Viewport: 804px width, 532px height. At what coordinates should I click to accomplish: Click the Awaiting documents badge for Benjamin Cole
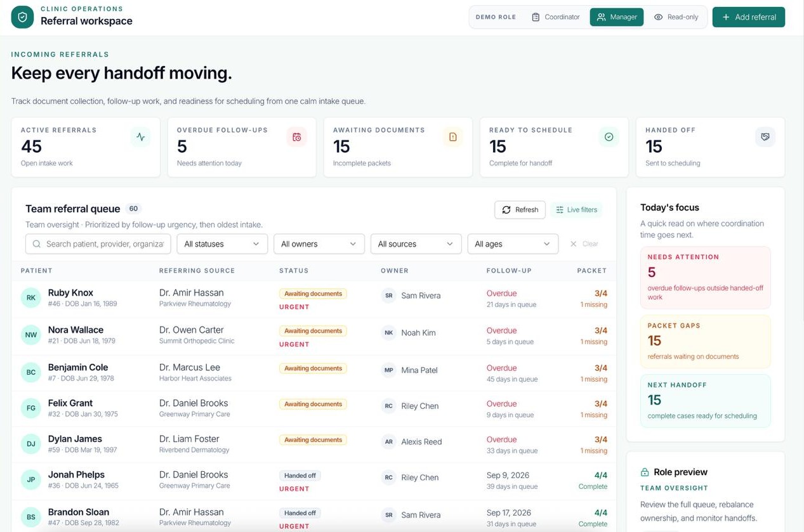pos(313,368)
